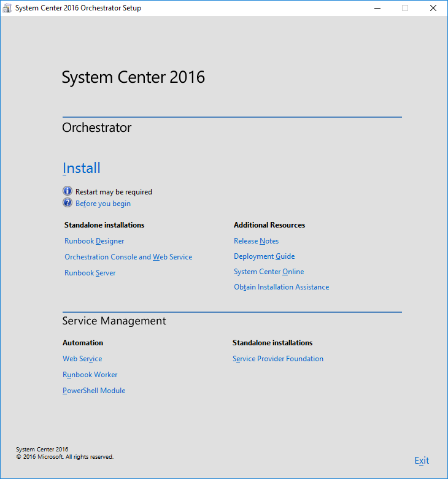
Task: Click Standalone installations heading under Service Management
Action: click(x=272, y=343)
